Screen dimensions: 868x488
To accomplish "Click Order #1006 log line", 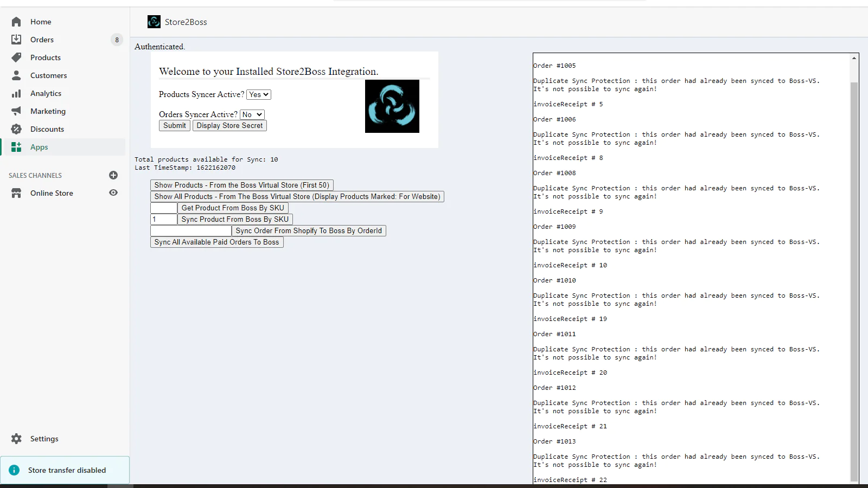I will click(x=554, y=119).
